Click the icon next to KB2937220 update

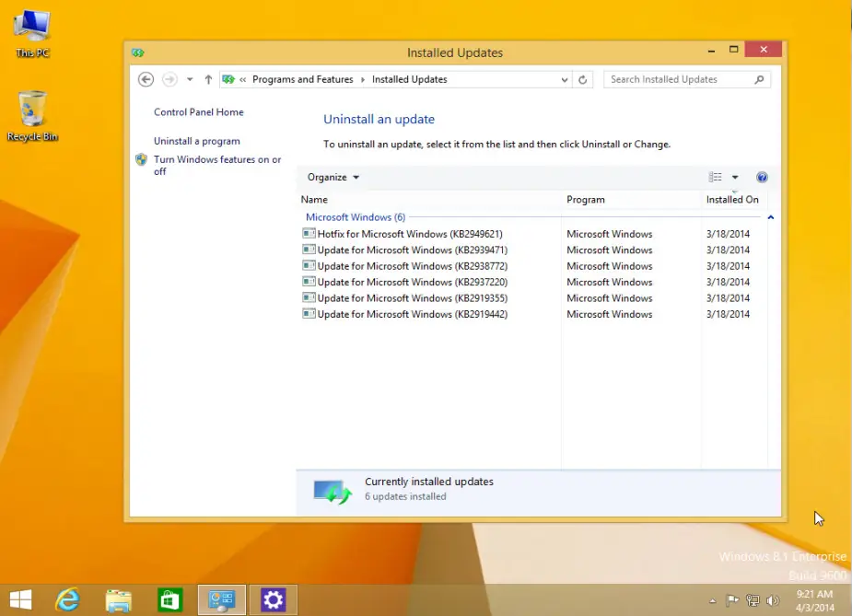click(309, 282)
